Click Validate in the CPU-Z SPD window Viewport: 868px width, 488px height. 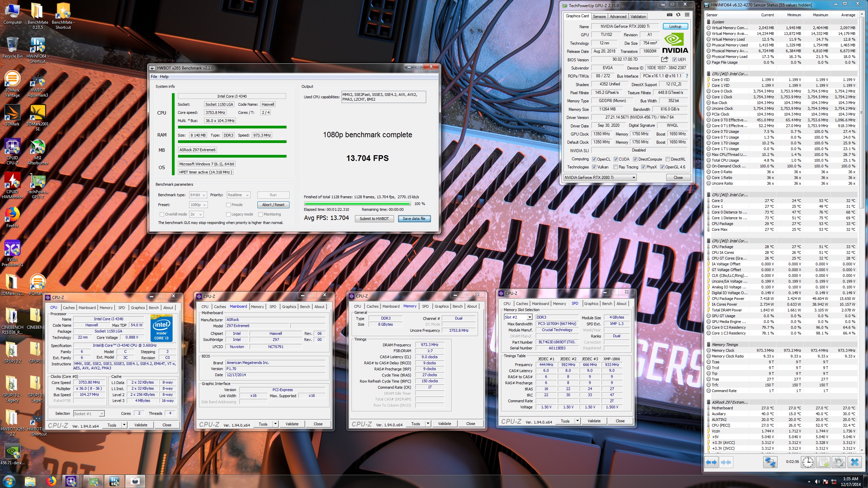pyautogui.click(x=594, y=421)
